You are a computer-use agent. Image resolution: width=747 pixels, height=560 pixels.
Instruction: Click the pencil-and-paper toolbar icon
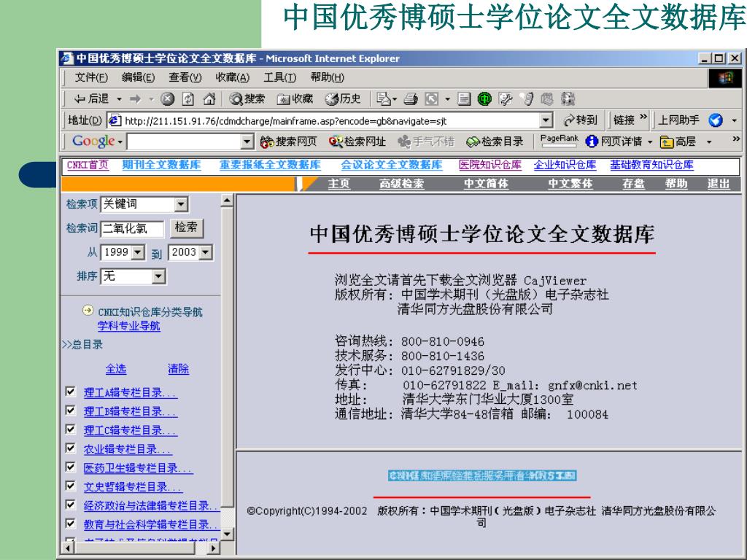pyautogui.click(x=506, y=99)
